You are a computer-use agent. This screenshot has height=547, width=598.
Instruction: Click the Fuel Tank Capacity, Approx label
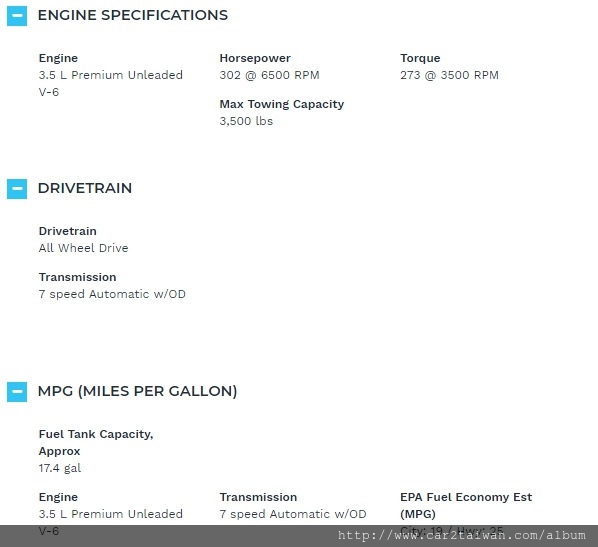pos(96,442)
